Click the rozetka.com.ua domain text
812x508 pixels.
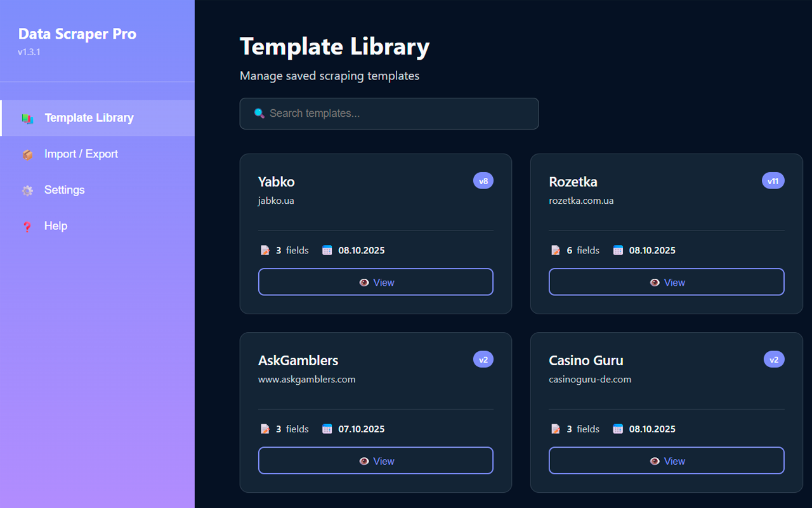tap(581, 201)
